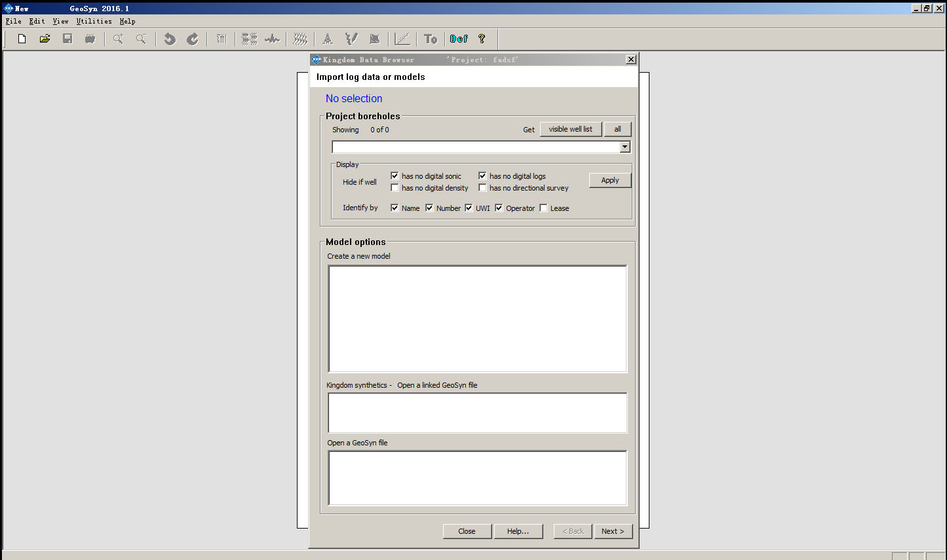The image size is (947, 560).
Task: Enable identify by Lease checkbox
Action: pyautogui.click(x=543, y=208)
